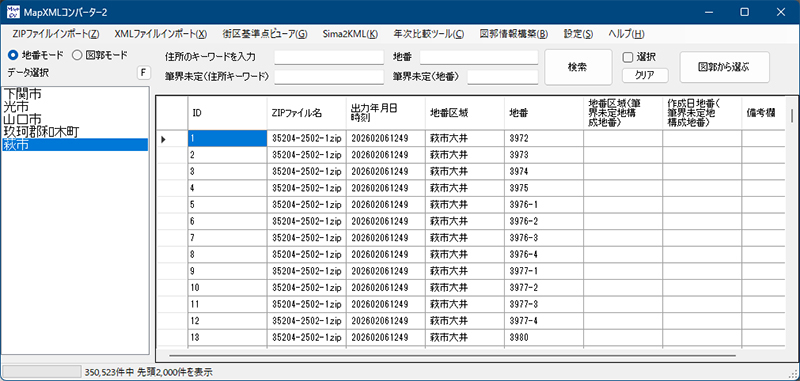
Task: Click 地番 cell 3980
Action: 544,338
